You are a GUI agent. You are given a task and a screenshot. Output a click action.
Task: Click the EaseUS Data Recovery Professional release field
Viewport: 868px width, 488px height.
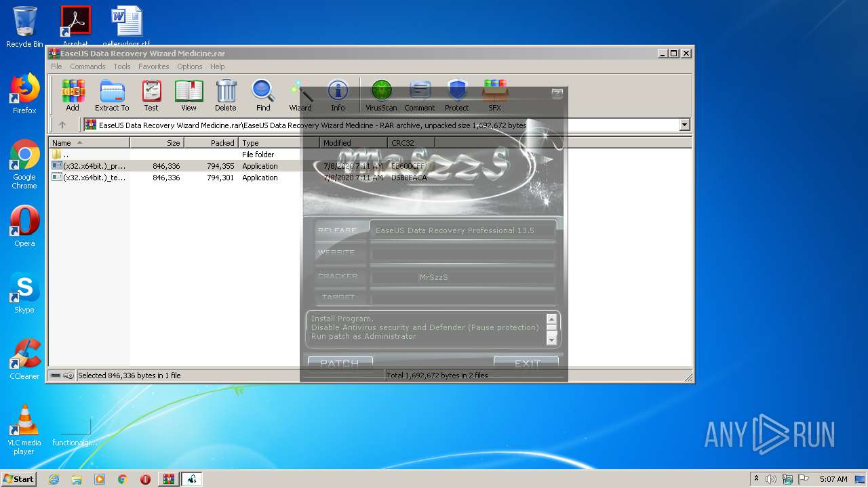coord(462,230)
